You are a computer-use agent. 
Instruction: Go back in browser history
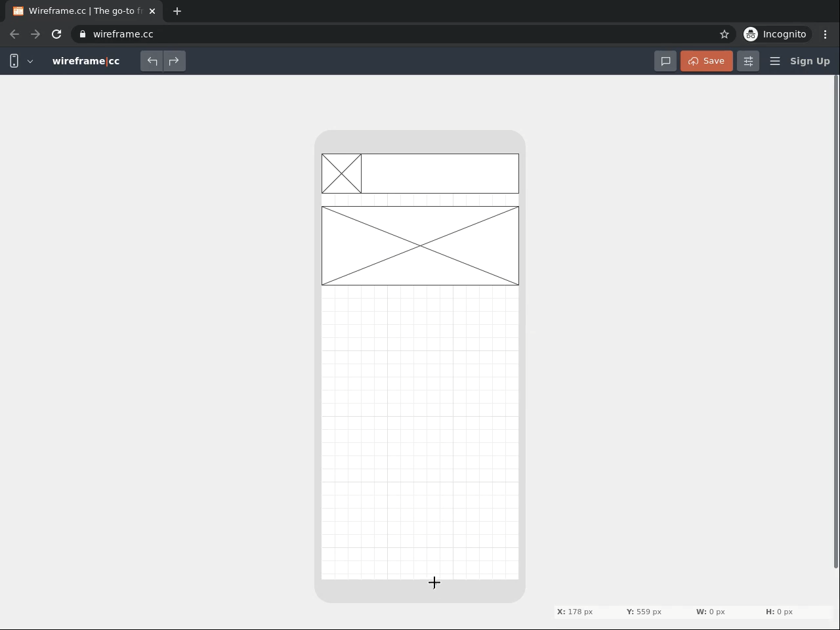pyautogui.click(x=14, y=34)
